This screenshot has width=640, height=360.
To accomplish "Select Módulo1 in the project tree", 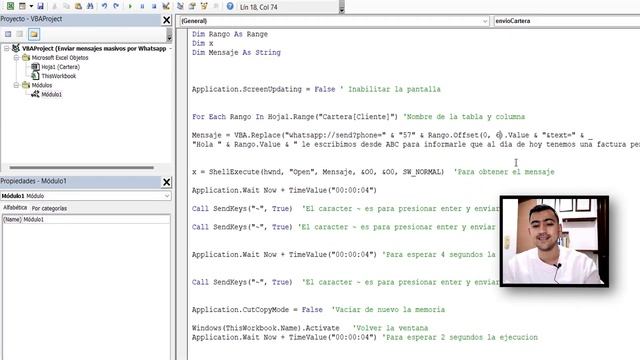I will point(51,94).
